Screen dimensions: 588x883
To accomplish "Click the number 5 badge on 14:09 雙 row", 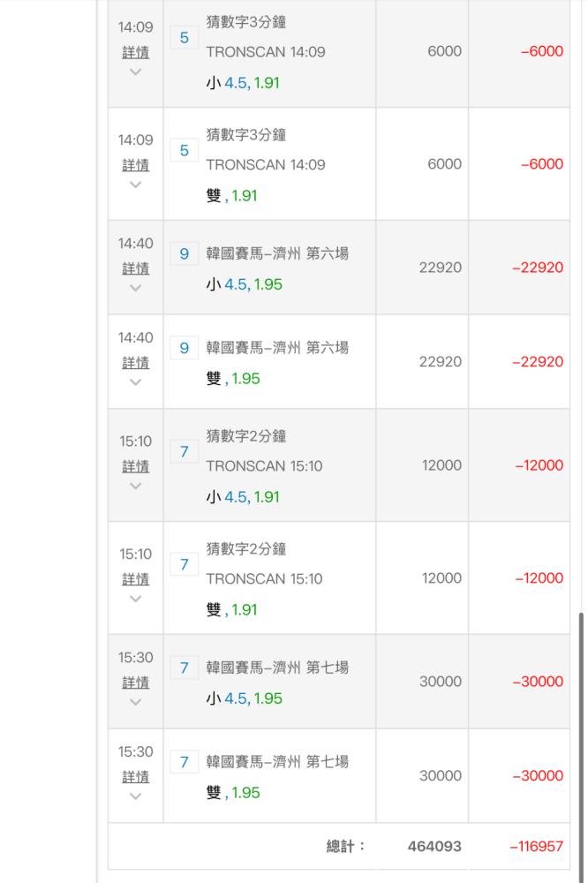I will tap(185, 150).
